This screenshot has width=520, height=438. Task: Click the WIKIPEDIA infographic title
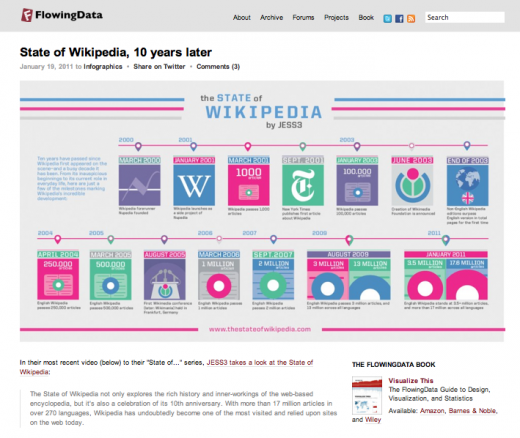[x=264, y=112]
